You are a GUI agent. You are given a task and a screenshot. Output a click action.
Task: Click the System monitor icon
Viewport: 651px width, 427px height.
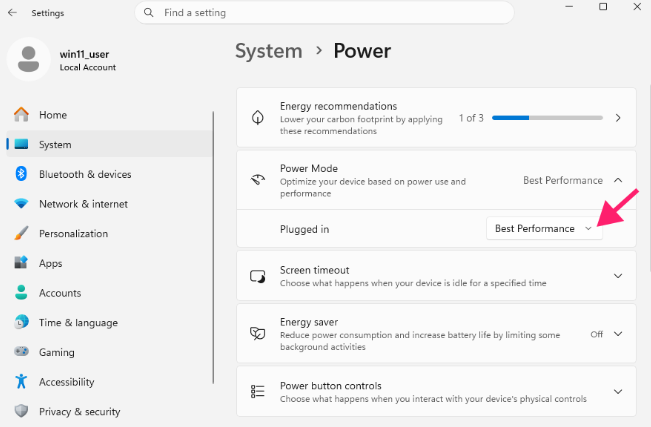21,144
